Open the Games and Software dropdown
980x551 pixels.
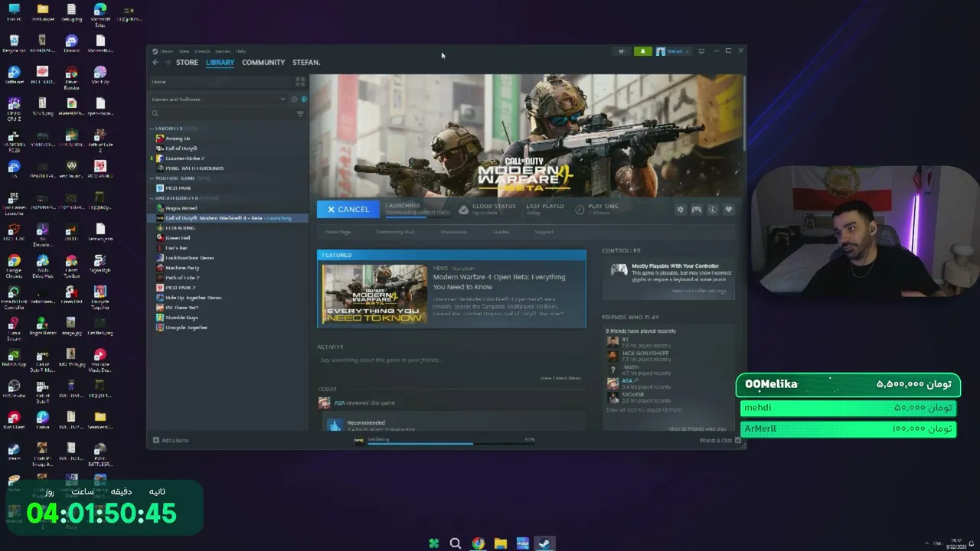217,99
